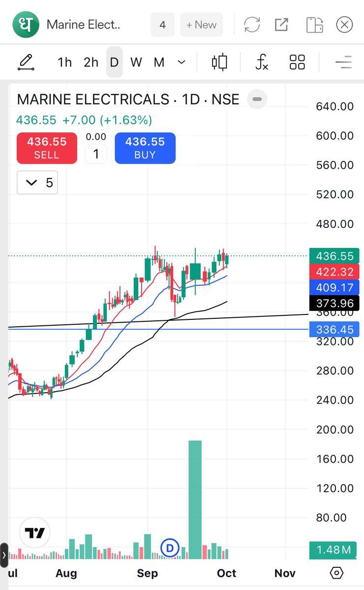Click the green 436.55 price label
This screenshot has width=364, height=590.
click(x=334, y=256)
